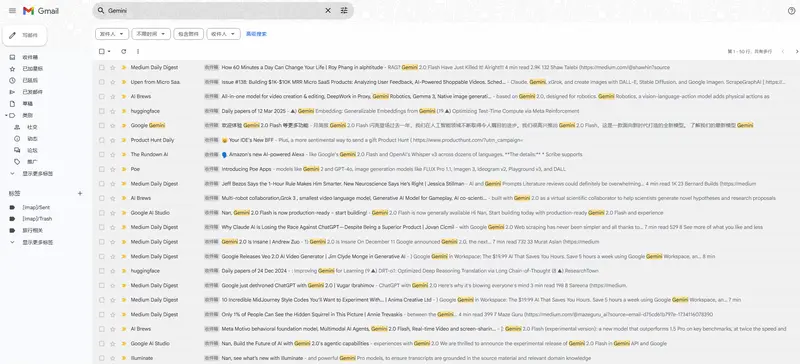The height and width of the screenshot is (364, 800).
Task: Open Only 1% of People Hidden Squirrel email
Action: pos(446,314)
